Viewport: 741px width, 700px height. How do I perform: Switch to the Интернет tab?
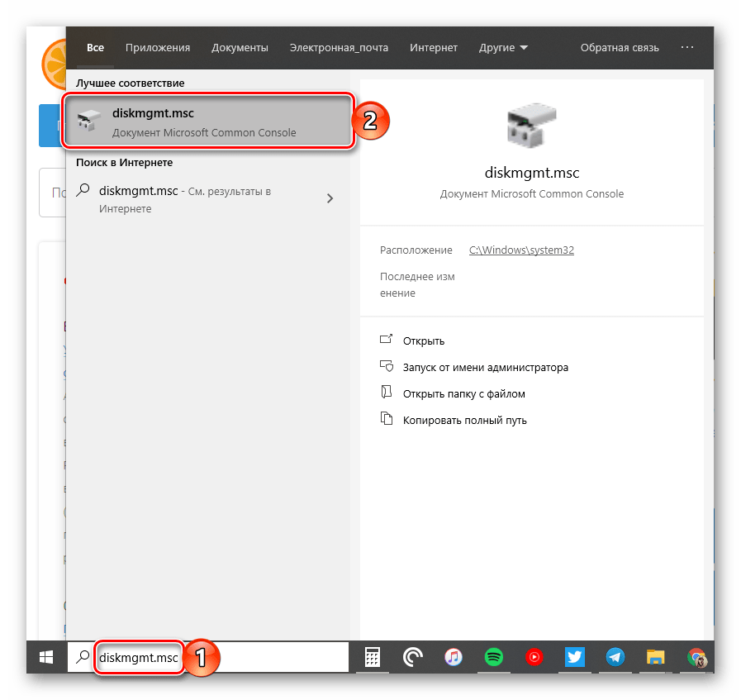434,48
